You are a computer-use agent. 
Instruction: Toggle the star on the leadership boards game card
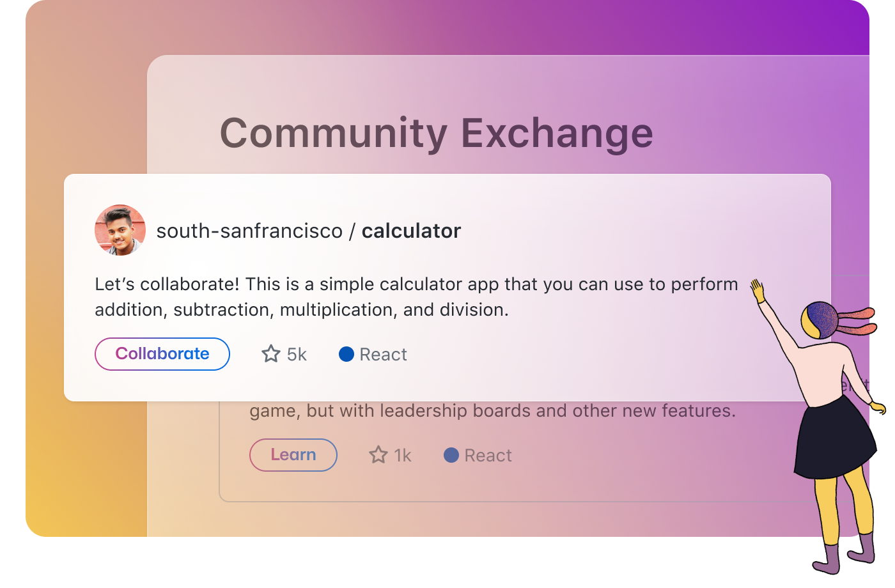click(x=377, y=455)
